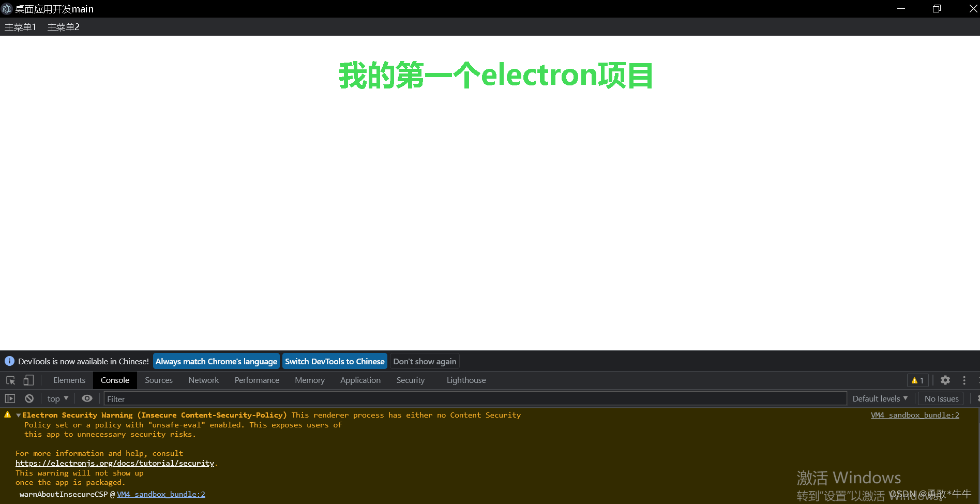
Task: Click the toggle device toolbar icon
Action: pyautogui.click(x=28, y=380)
